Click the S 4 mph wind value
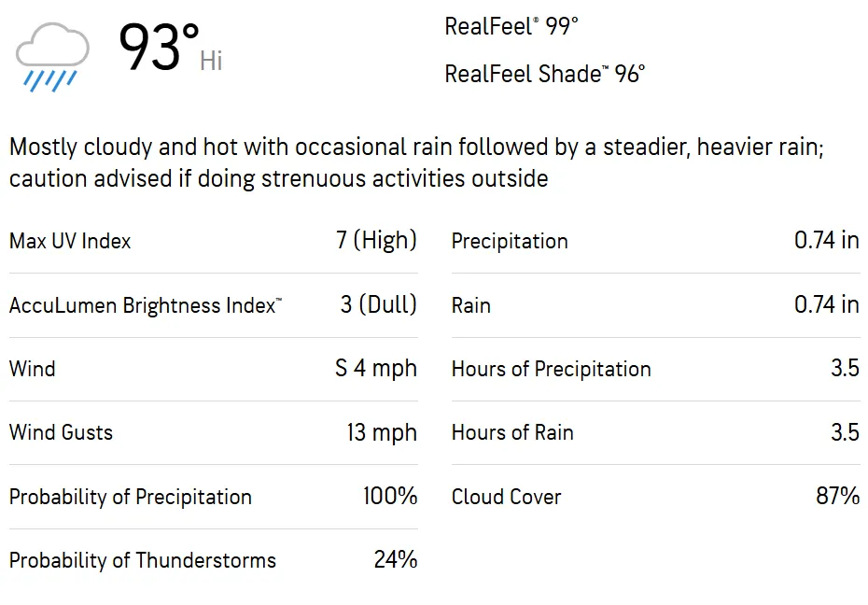 375,369
